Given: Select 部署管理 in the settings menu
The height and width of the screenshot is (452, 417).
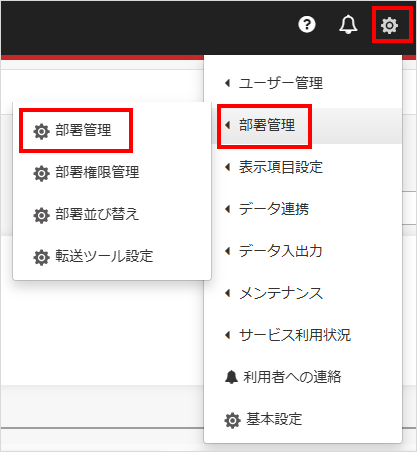Looking at the screenshot, I should (267, 125).
